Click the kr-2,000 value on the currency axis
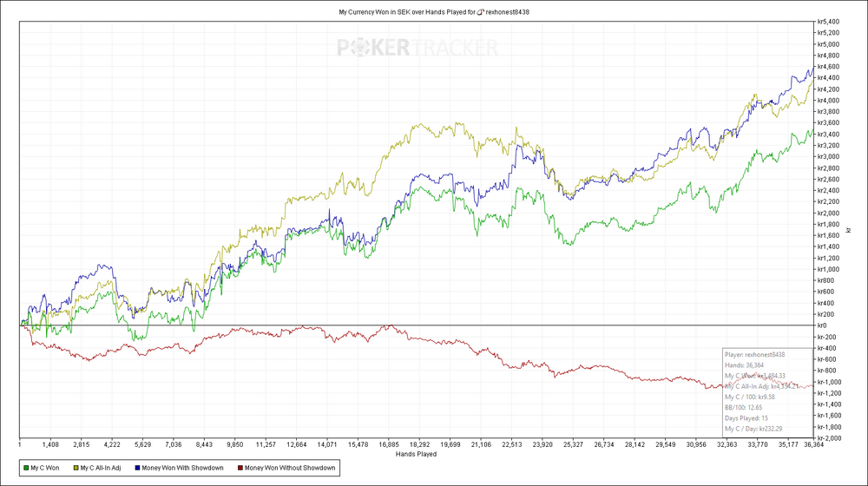Image resolution: width=868 pixels, height=486 pixels. [829, 438]
